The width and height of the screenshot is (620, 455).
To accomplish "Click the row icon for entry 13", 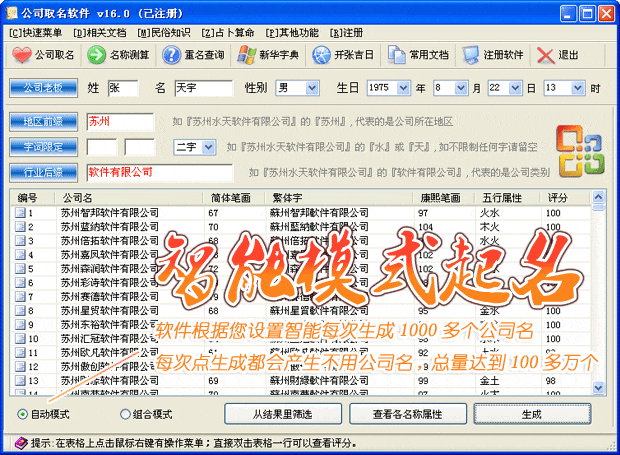I will [20, 380].
